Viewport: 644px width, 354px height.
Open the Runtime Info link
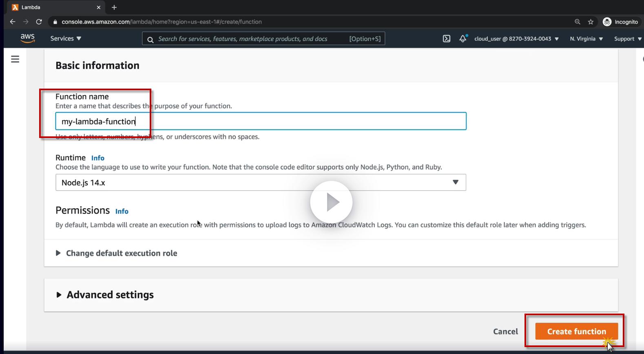(98, 158)
